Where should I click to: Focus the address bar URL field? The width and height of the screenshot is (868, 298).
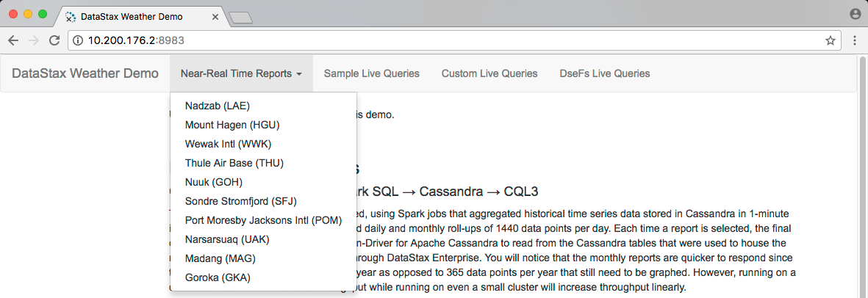(441, 40)
